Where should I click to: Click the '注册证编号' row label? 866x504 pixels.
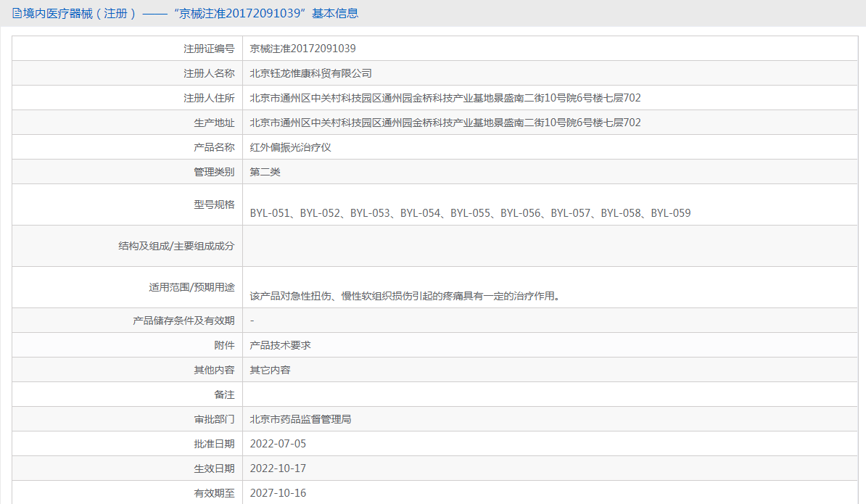click(x=209, y=49)
